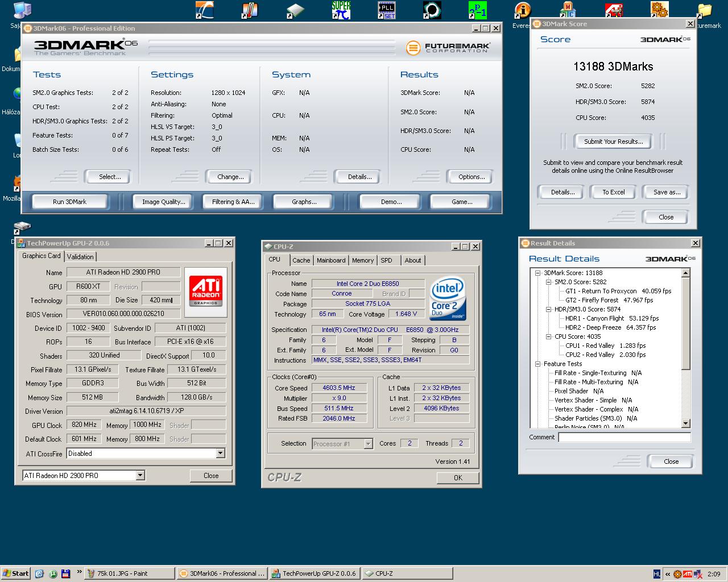
Task: Click the ATI Radeon logo in GPU-Z
Action: click(x=206, y=292)
